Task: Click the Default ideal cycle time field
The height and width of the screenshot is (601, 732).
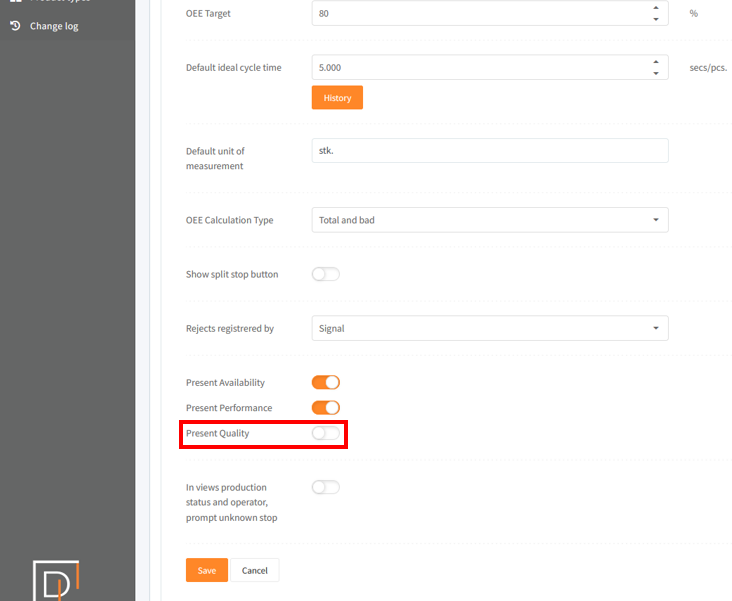Action: [x=490, y=67]
